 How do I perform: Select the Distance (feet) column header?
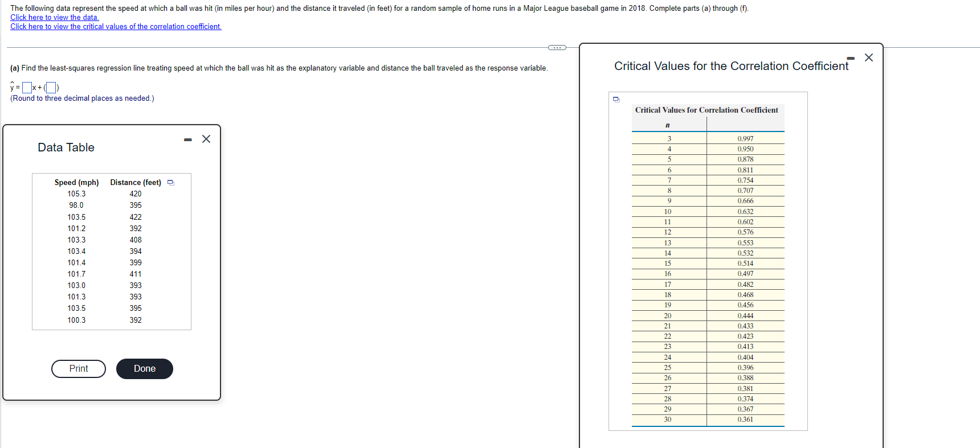point(136,183)
